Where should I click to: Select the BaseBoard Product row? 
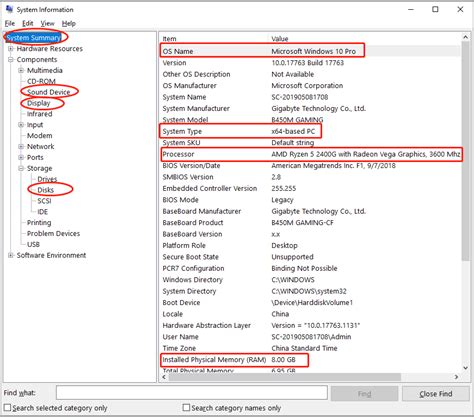click(x=310, y=223)
